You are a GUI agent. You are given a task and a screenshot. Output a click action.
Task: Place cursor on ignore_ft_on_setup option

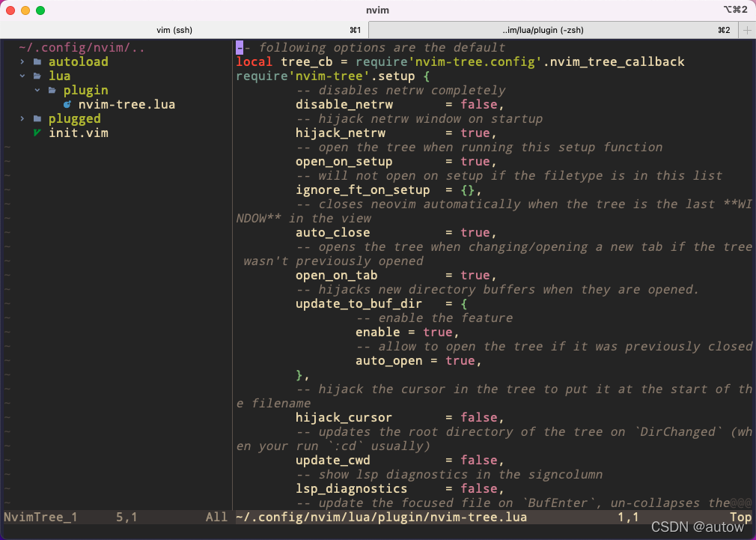click(362, 189)
